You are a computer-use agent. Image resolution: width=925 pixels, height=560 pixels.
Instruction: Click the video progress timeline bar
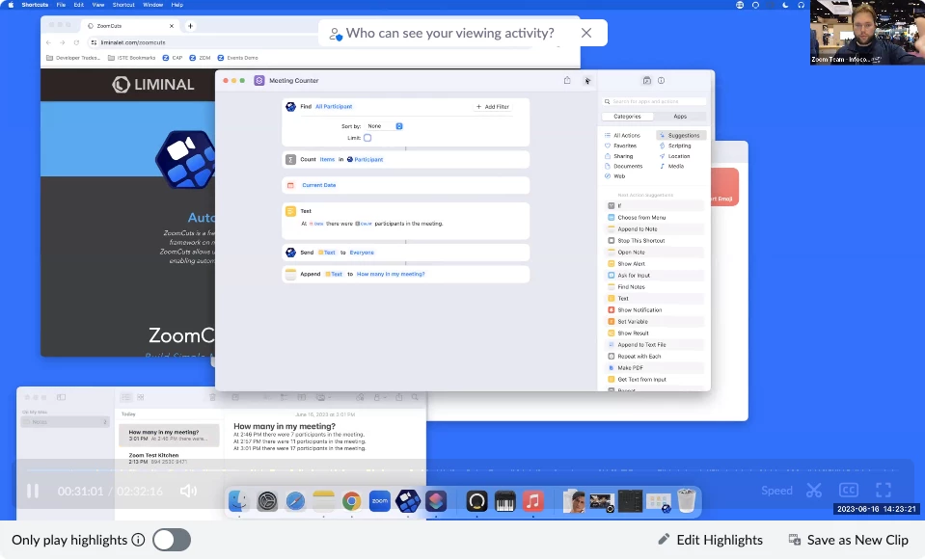[x=463, y=470]
